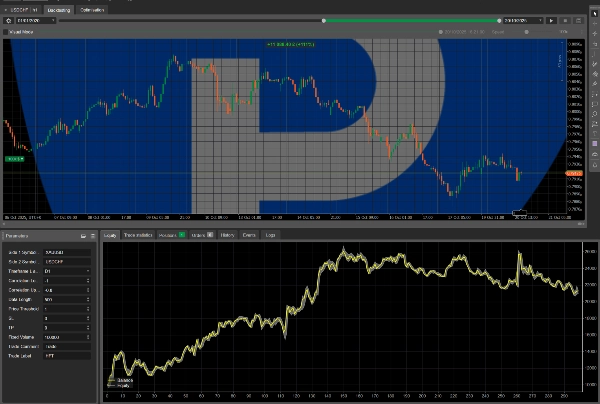Show the Logs tab
The height and width of the screenshot is (404, 600).
271,236
